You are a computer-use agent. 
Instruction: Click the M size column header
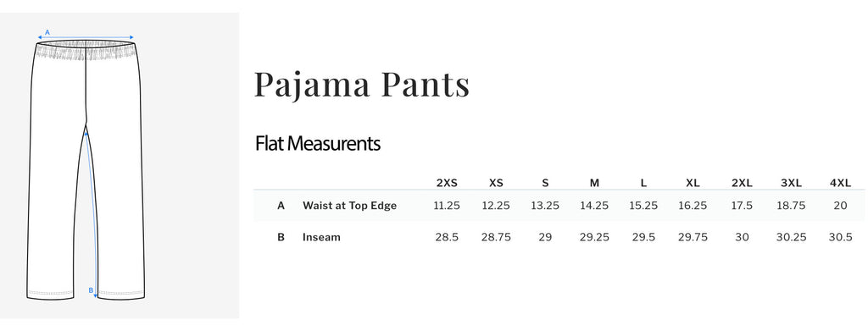pyautogui.click(x=594, y=183)
